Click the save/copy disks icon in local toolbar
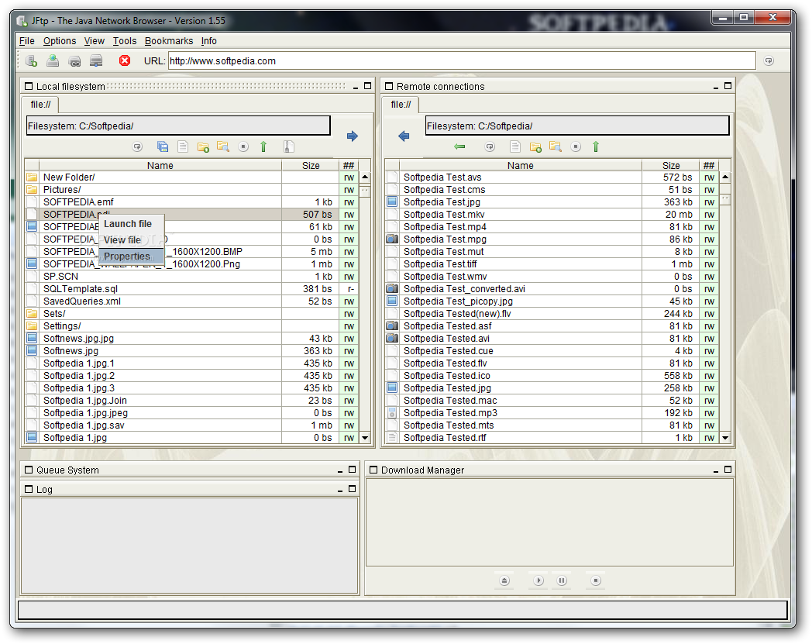 (163, 146)
